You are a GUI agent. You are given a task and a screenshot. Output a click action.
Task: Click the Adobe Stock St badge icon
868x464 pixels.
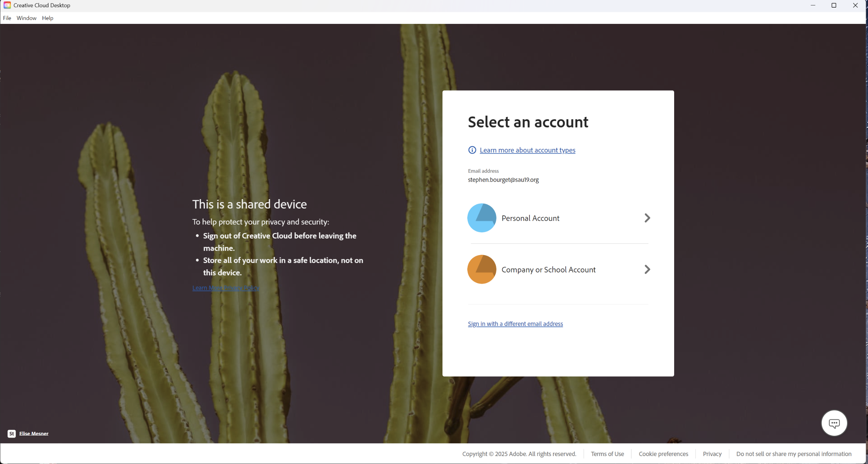coord(12,434)
